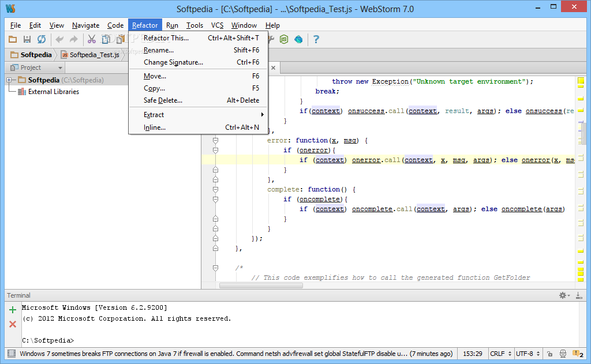Expand the Softpedia project tree node
Screen dimensions: 591x364
click(9, 80)
